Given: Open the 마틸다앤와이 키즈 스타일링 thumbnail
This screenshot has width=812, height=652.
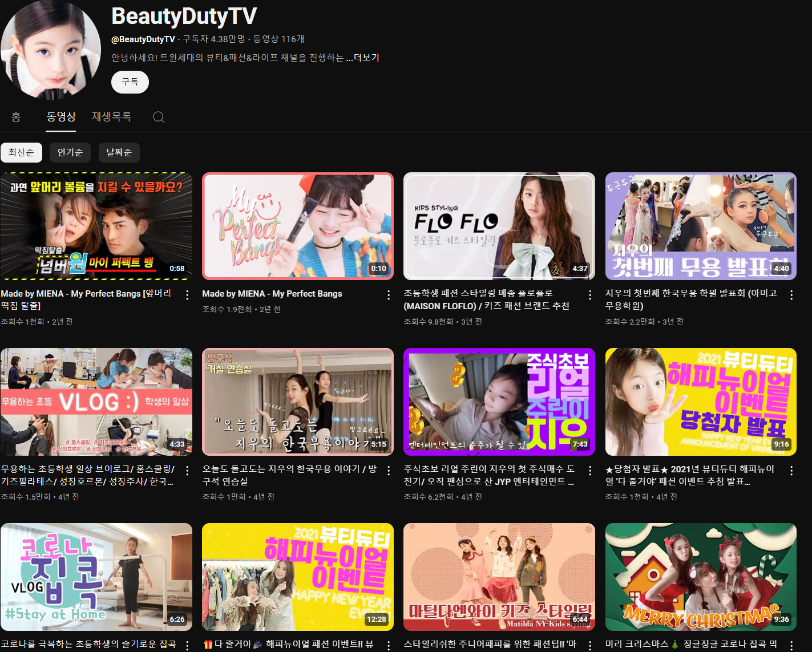Looking at the screenshot, I should pyautogui.click(x=499, y=577).
